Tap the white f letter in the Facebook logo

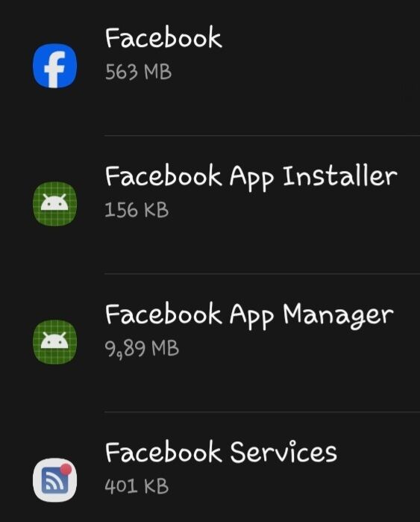pyautogui.click(x=54, y=70)
